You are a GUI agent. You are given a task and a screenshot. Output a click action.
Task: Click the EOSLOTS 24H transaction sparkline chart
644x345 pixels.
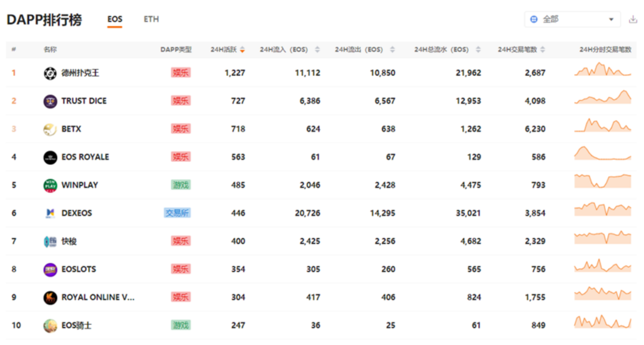[603, 265]
